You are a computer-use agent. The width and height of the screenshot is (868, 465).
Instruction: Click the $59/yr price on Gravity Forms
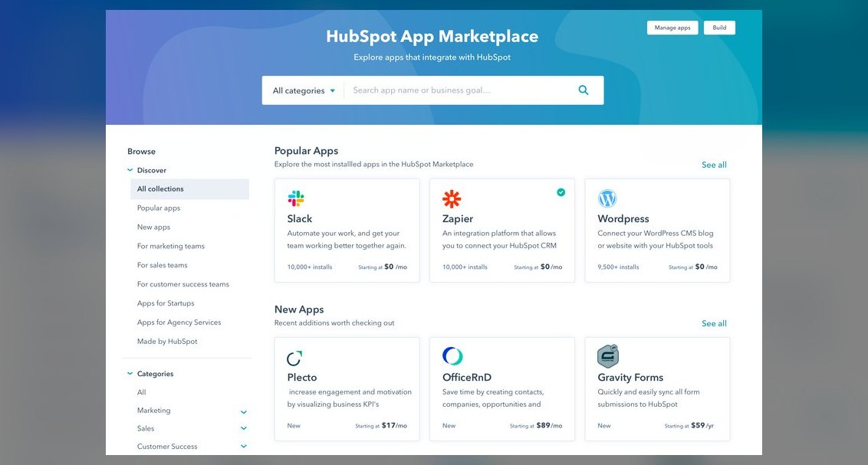click(x=702, y=426)
